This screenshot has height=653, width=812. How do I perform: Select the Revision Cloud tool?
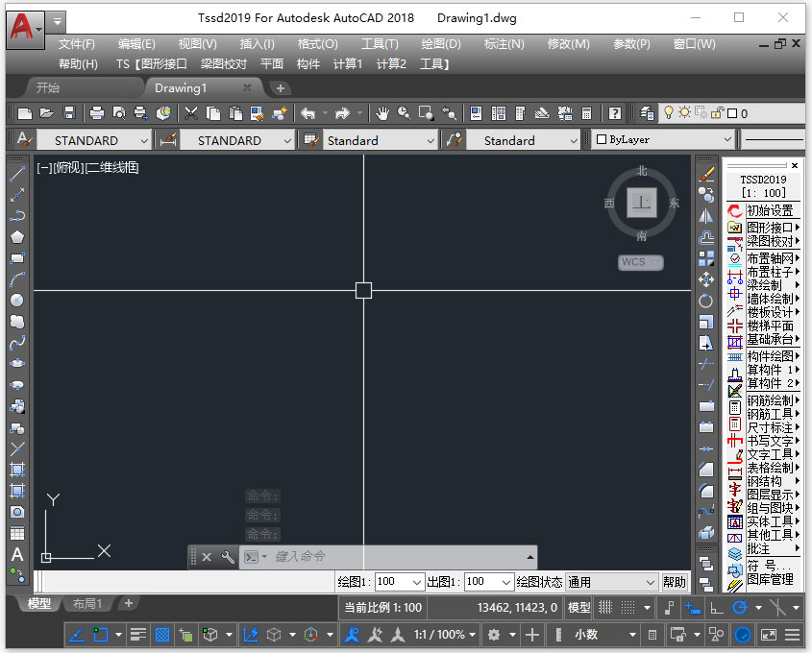click(17, 322)
